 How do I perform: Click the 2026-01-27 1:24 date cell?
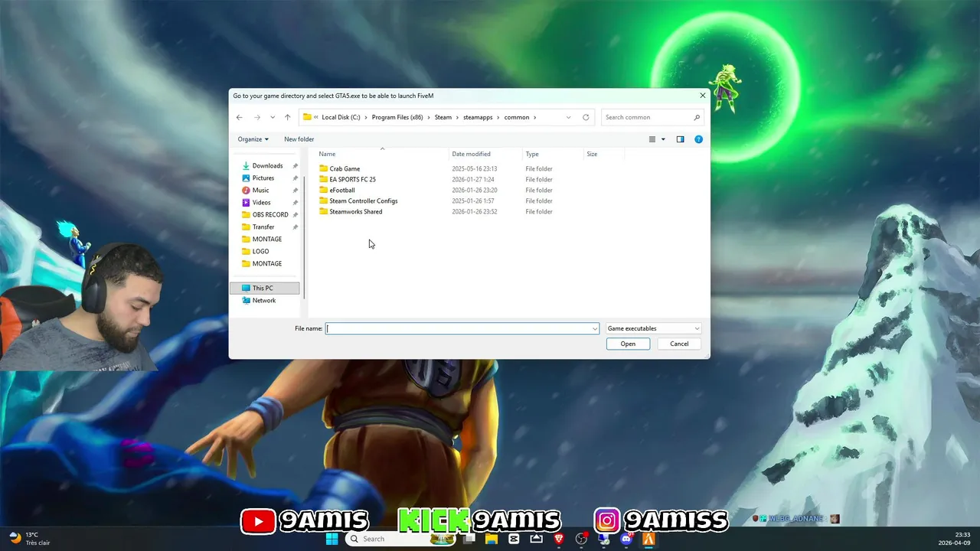point(473,179)
